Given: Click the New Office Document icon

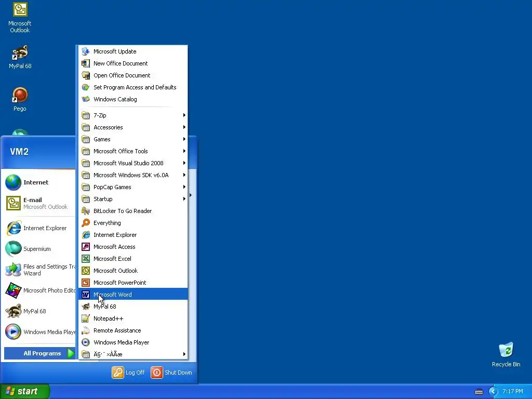Looking at the screenshot, I should coord(86,63).
